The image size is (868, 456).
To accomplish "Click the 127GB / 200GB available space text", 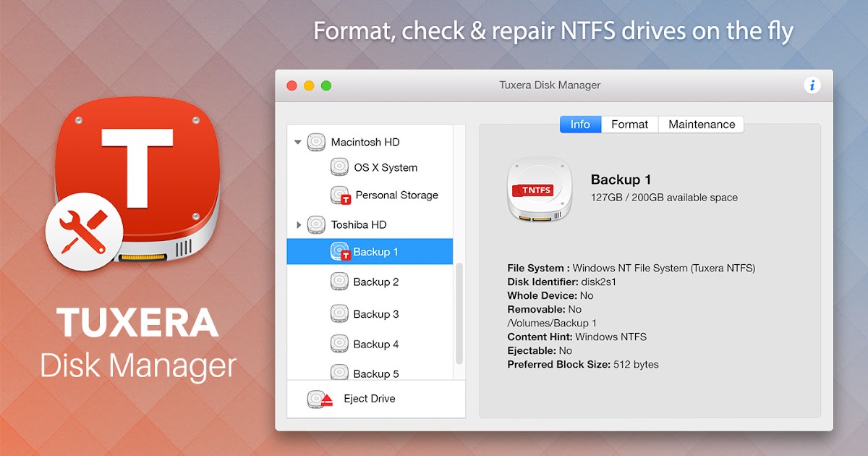I will (x=664, y=198).
